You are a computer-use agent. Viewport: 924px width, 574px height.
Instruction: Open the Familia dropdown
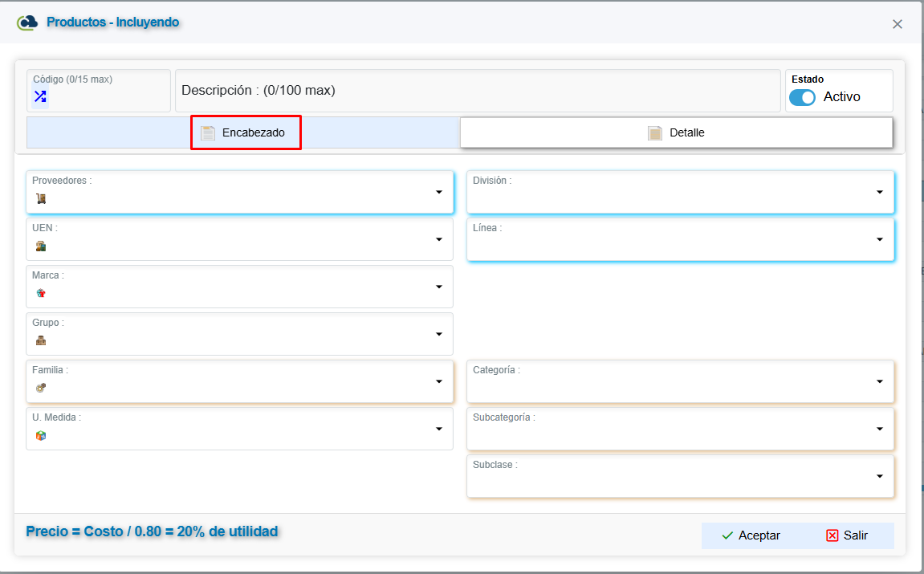439,381
